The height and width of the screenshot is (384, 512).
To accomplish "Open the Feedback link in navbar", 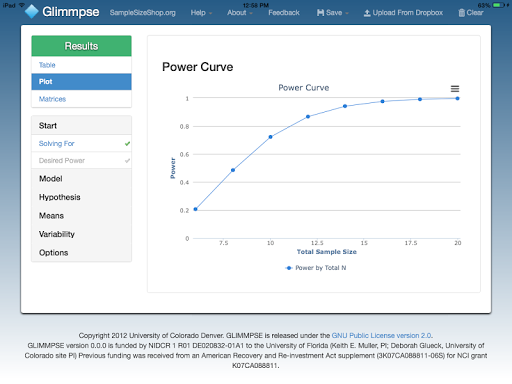I will pyautogui.click(x=284, y=13).
